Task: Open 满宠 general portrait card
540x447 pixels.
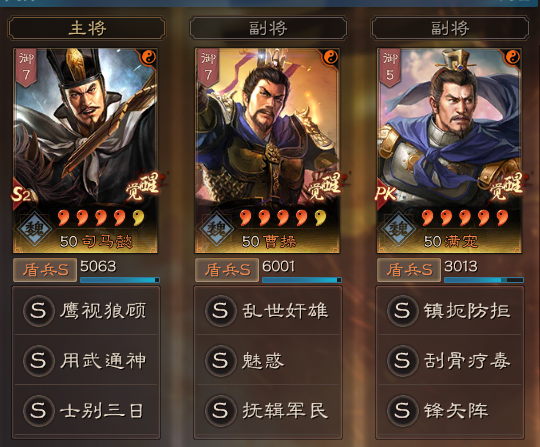Action: click(449, 150)
